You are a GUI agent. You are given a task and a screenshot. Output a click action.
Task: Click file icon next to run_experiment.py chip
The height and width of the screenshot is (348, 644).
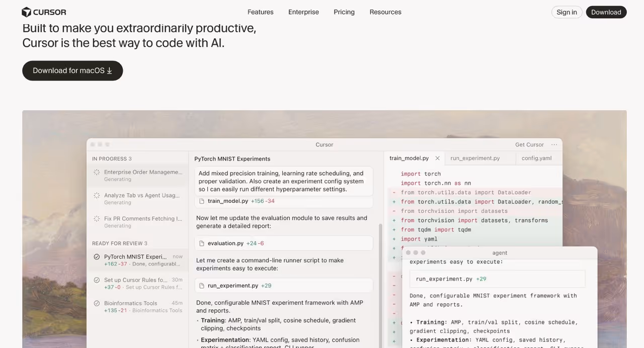click(x=202, y=286)
